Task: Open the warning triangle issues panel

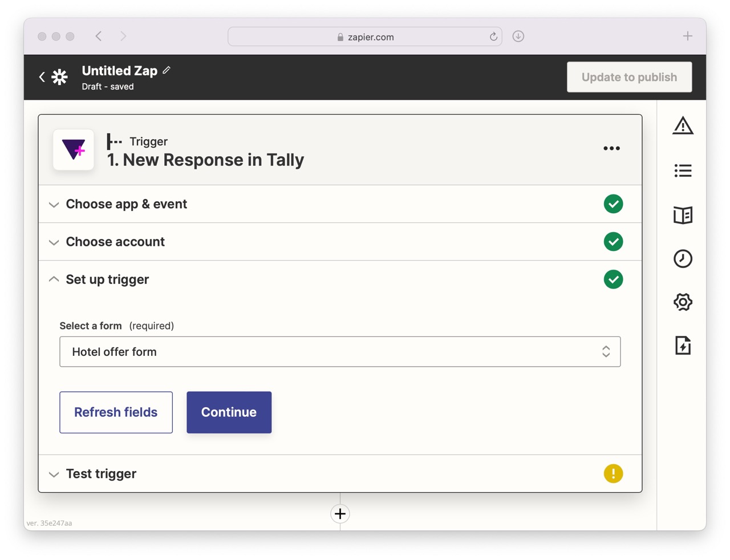Action: coord(683,125)
